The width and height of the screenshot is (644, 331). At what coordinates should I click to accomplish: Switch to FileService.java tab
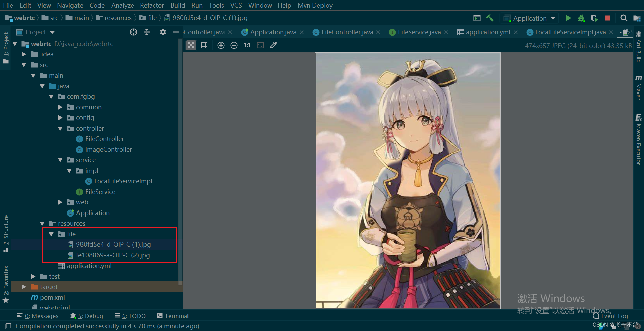click(419, 32)
